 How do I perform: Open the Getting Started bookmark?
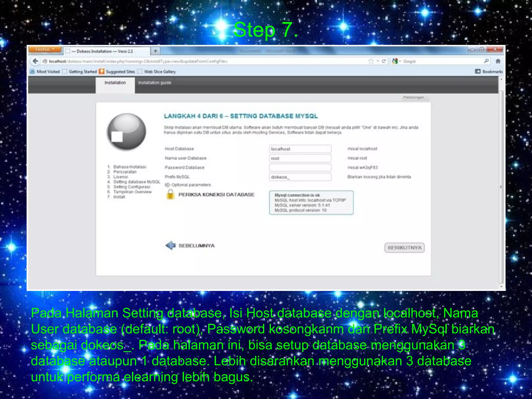coord(80,72)
